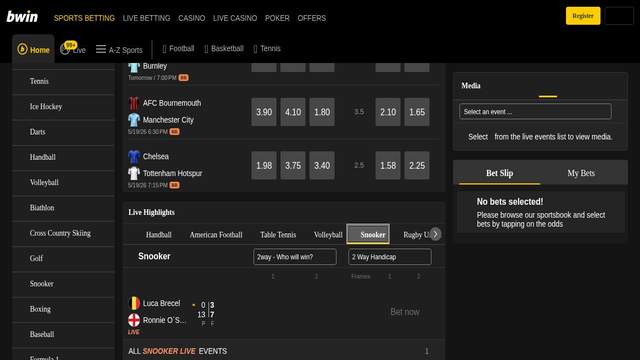Select the Rugby Union live highlights tab

[416, 235]
